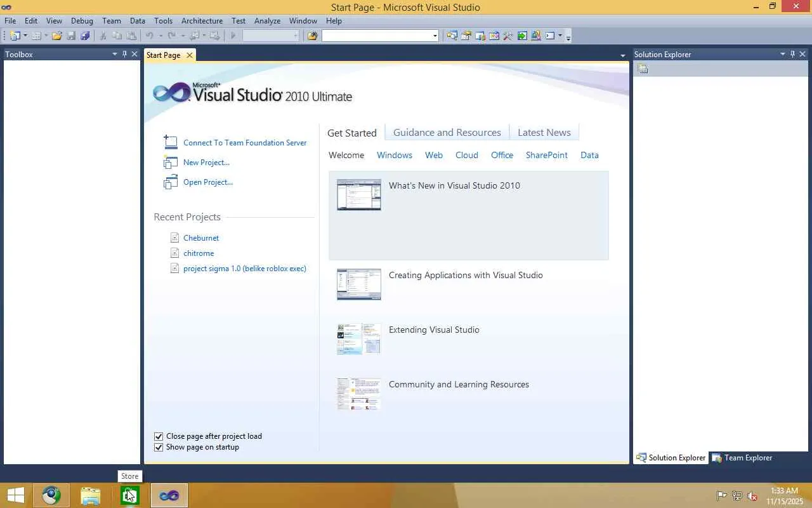Open the Analyze menu
The width and height of the screenshot is (812, 508).
(x=267, y=20)
